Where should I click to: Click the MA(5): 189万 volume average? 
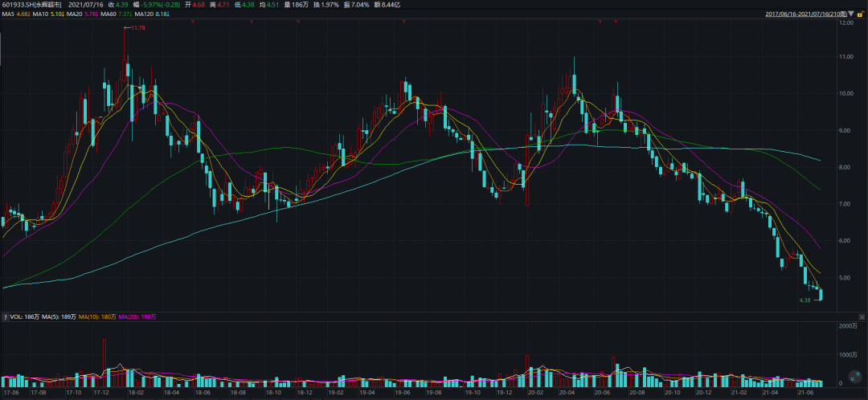[x=59, y=317]
